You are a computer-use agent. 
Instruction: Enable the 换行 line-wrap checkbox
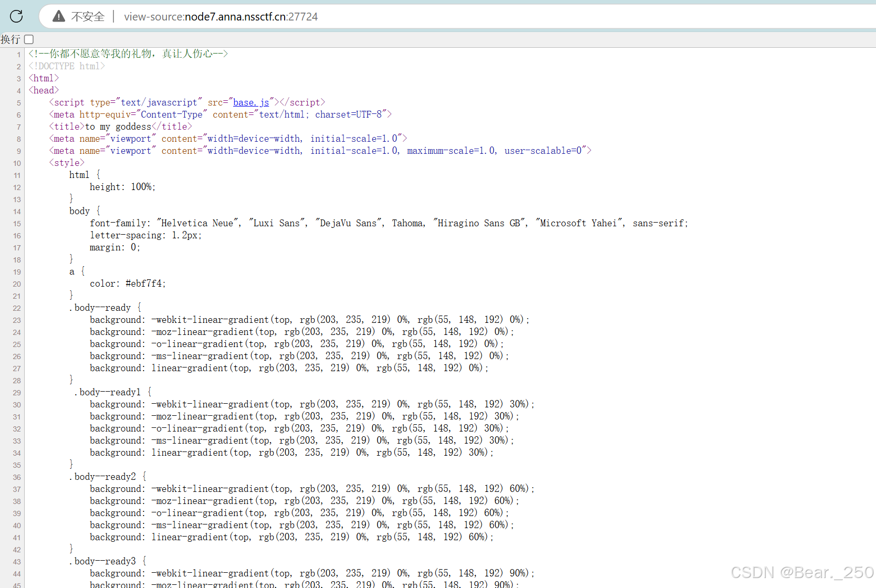(x=29, y=39)
